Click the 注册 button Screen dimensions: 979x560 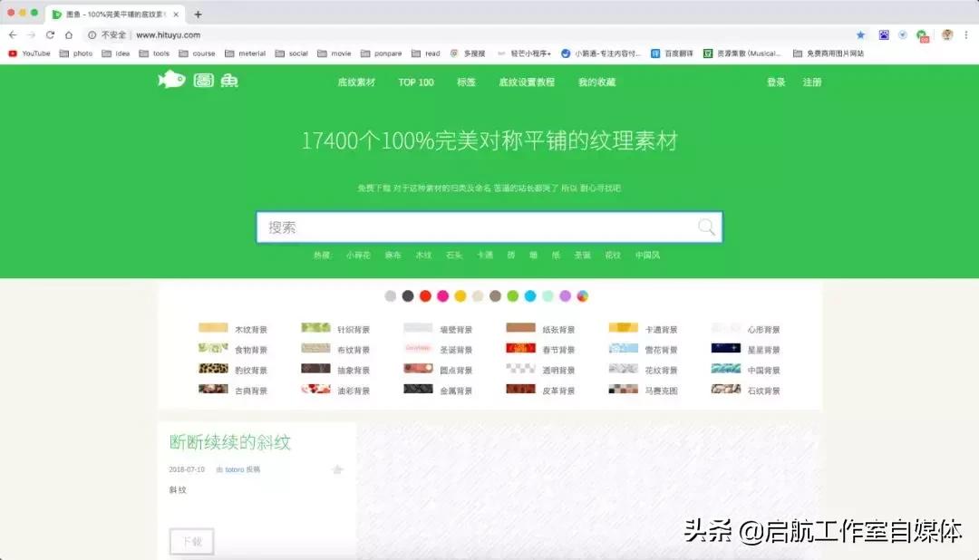click(813, 82)
